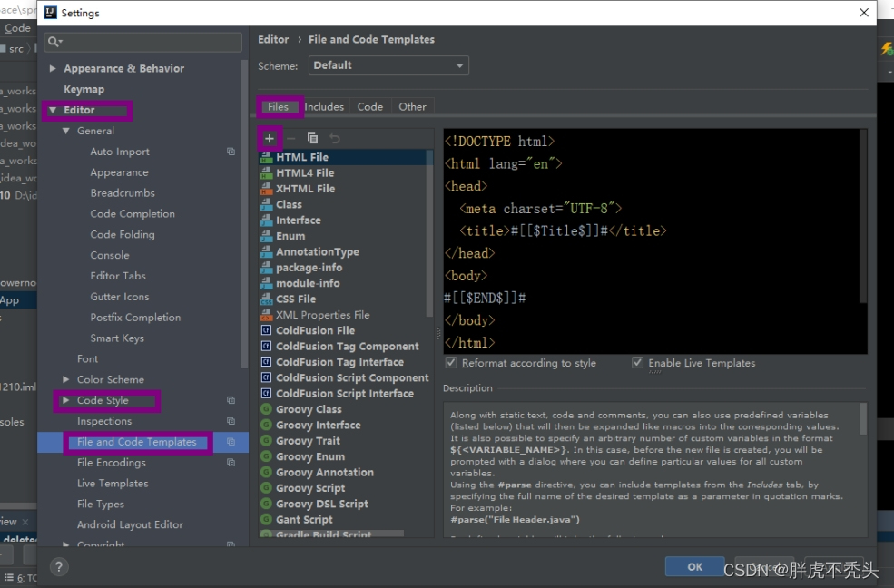
Task: Click the Enum template icon
Action: [266, 236]
